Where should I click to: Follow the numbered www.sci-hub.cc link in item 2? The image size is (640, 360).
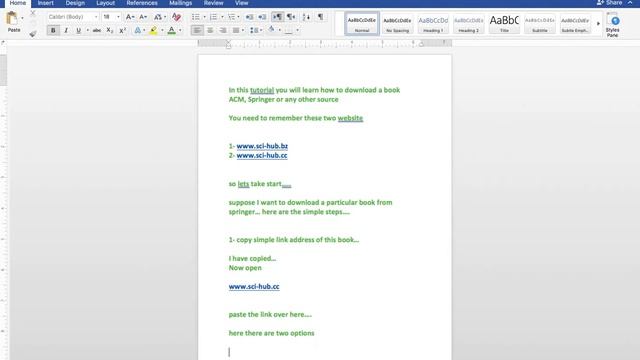262,156
